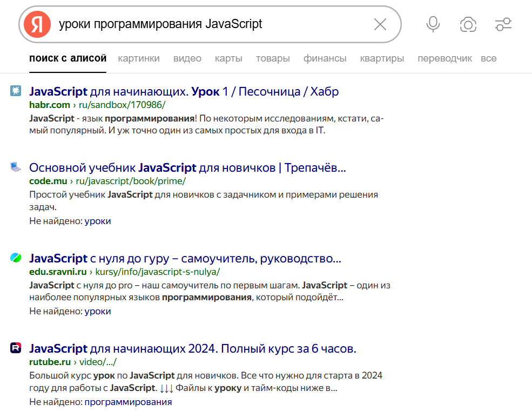The width and height of the screenshot is (532, 418).
Task: Clear the search query with the X button
Action: (x=380, y=24)
